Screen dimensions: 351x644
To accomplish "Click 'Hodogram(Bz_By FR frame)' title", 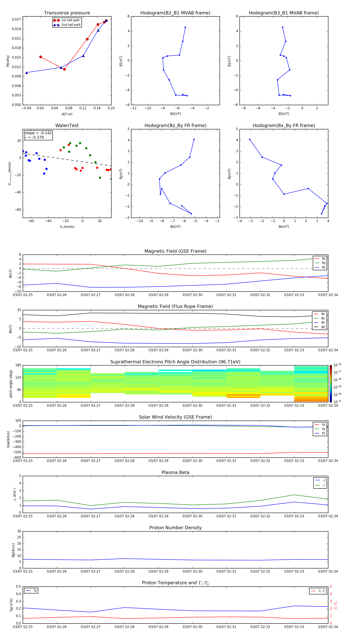I will point(175,125).
